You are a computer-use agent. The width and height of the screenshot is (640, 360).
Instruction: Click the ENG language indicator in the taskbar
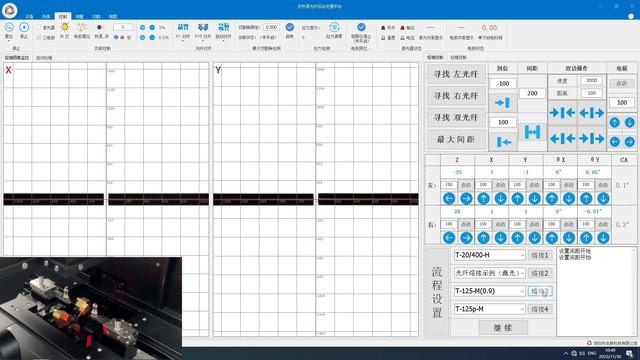pos(591,353)
